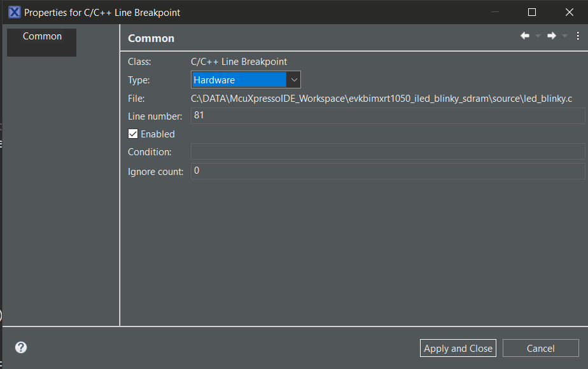Click the Condition input field
Viewport: 588px width, 369px height.
tap(388, 151)
